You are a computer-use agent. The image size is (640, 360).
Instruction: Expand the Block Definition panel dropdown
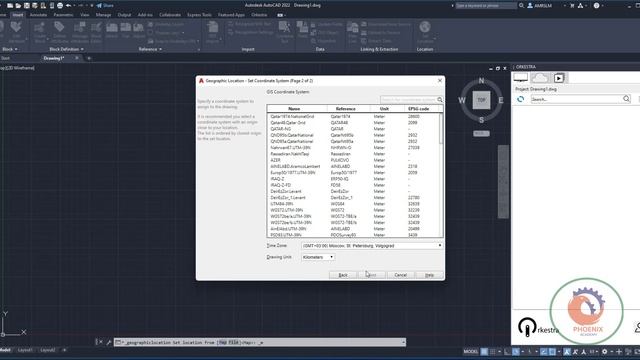click(66, 49)
